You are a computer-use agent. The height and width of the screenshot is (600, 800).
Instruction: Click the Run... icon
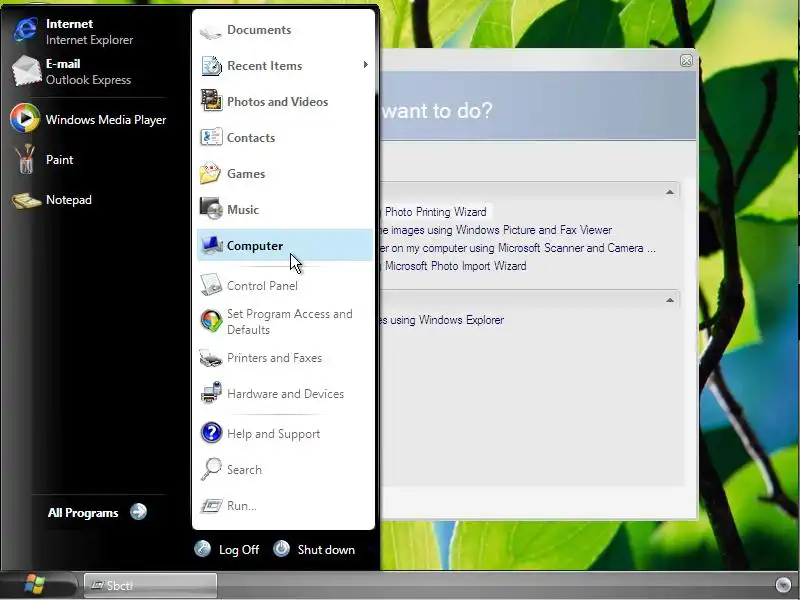[211, 506]
